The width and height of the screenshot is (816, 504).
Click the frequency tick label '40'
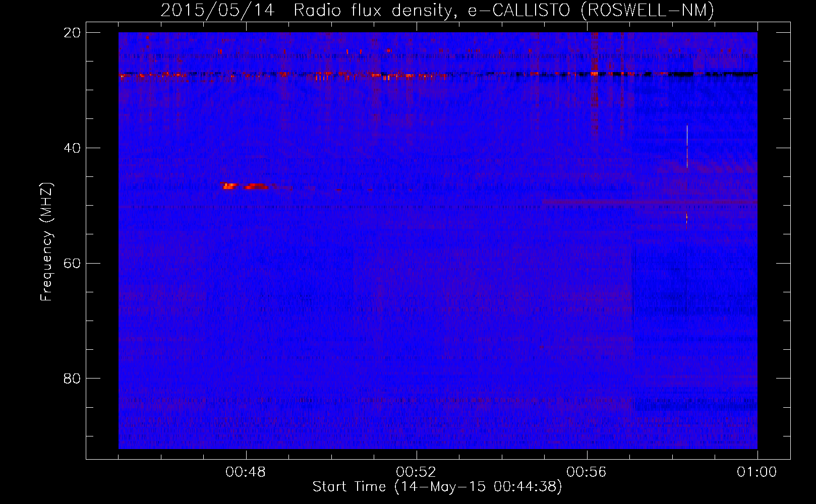point(72,148)
